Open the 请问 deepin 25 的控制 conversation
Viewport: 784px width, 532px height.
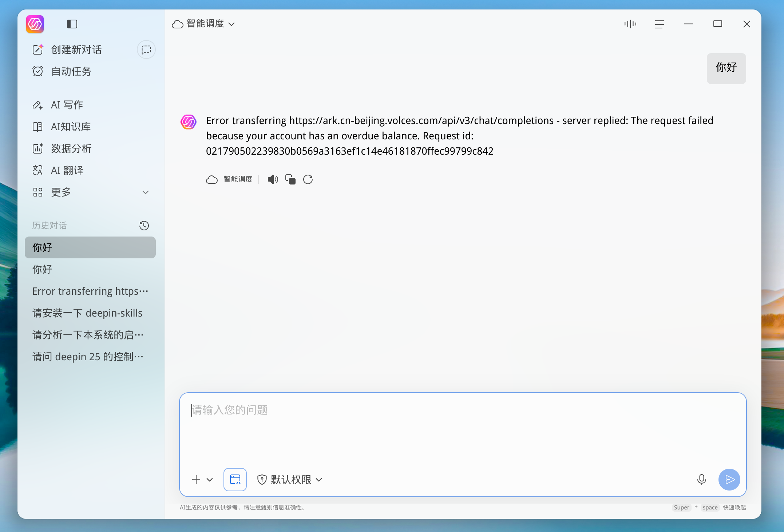pos(90,357)
